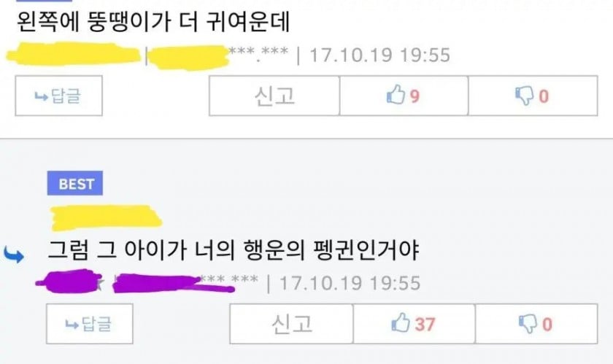
Task: Click the masked IP asterisks on BEST reply
Action: [x=228, y=279]
